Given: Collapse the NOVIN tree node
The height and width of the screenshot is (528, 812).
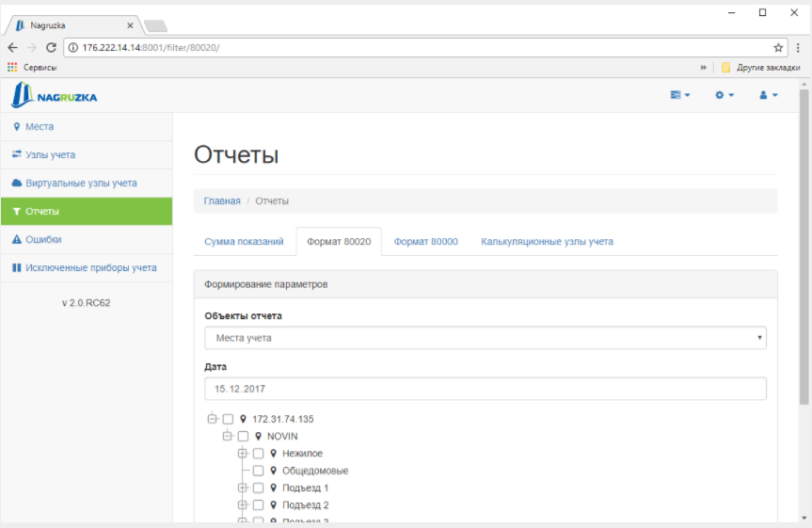Looking at the screenshot, I should pos(228,436).
